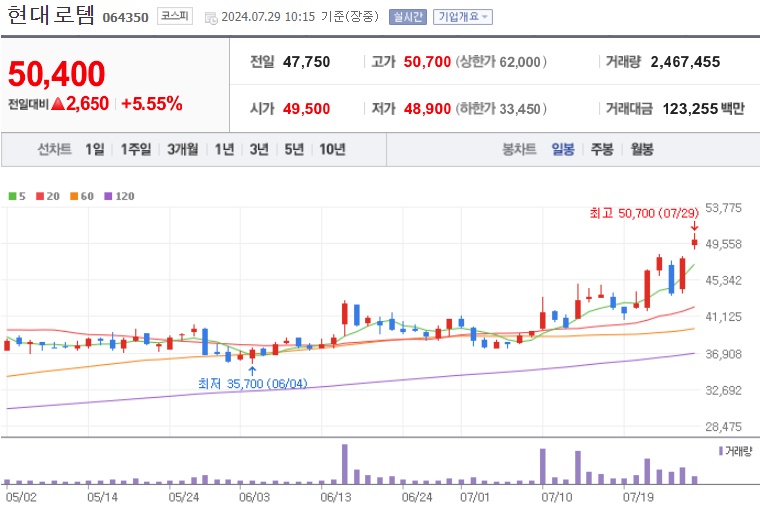Click the green 5-day moving average legend
This screenshot has height=510, width=760.
(17, 196)
